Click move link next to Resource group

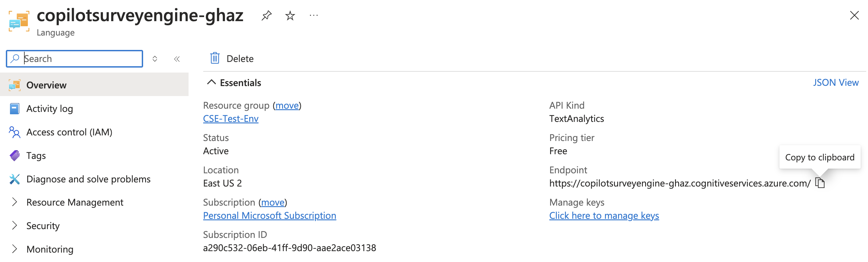(x=287, y=106)
